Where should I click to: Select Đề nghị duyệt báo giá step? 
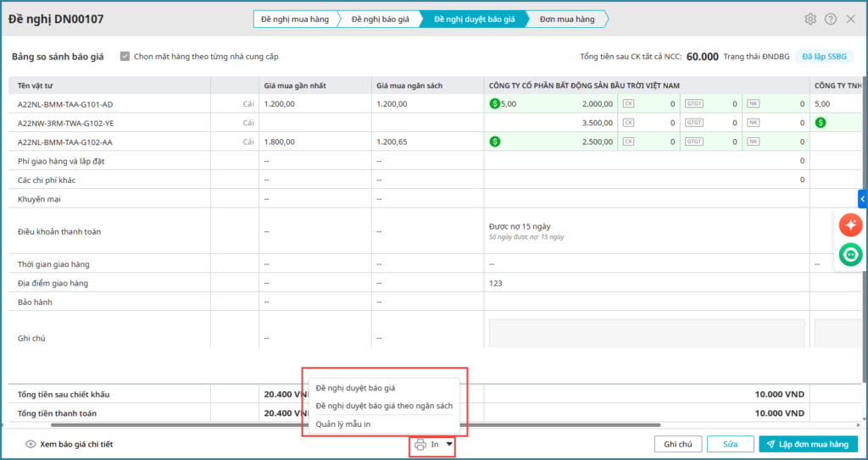(475, 19)
